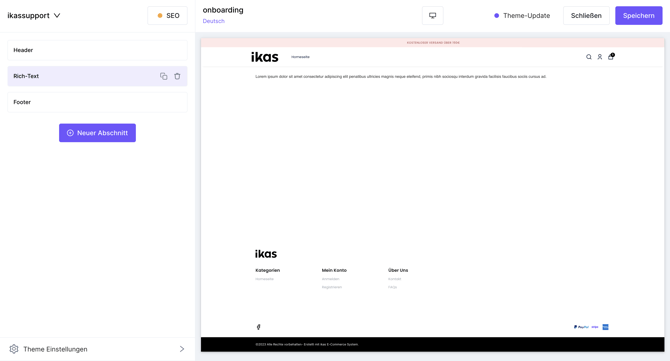This screenshot has width=670, height=361.
Task: Select the Rich-Text section row
Action: click(x=97, y=76)
